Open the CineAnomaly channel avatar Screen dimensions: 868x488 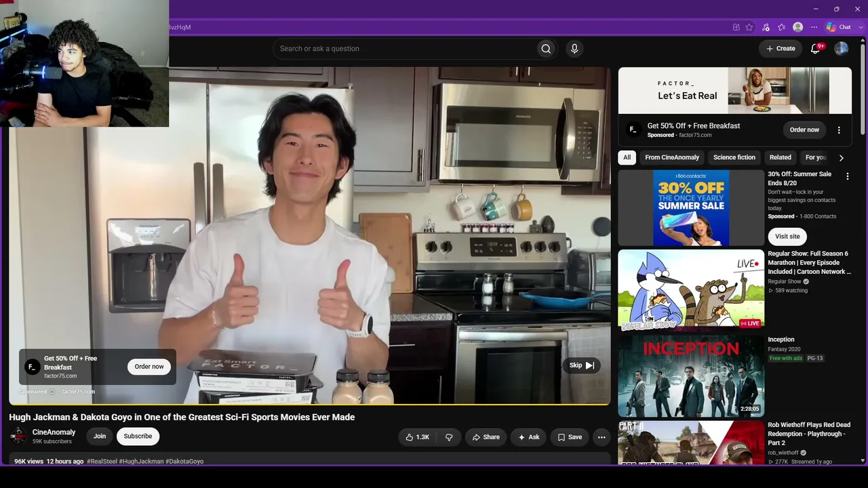pos(18,436)
